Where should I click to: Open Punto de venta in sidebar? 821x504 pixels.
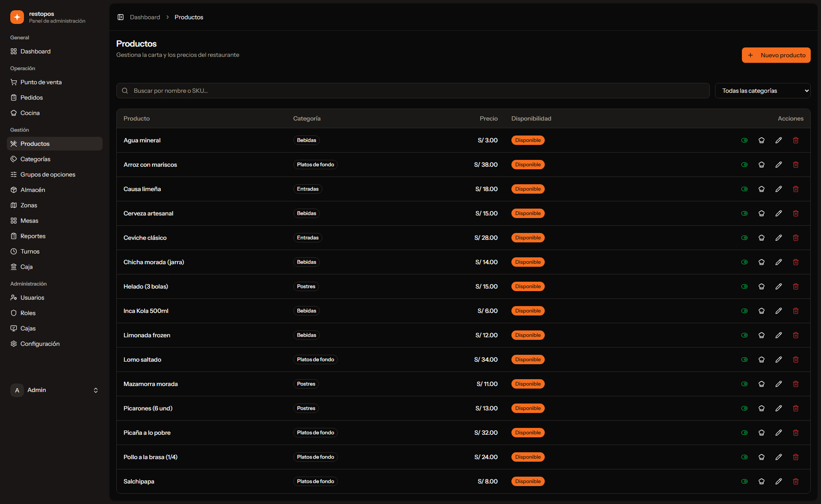[55, 82]
